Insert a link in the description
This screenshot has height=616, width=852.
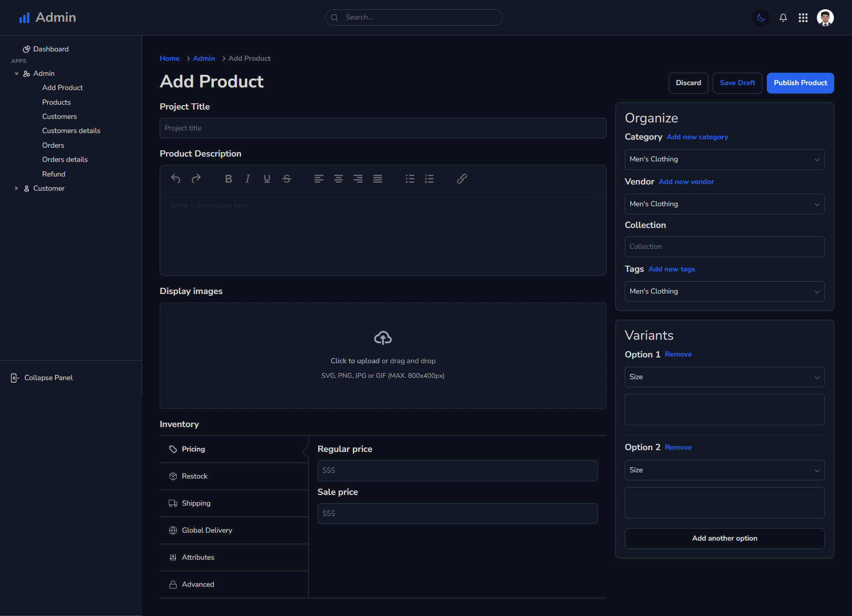tap(462, 179)
